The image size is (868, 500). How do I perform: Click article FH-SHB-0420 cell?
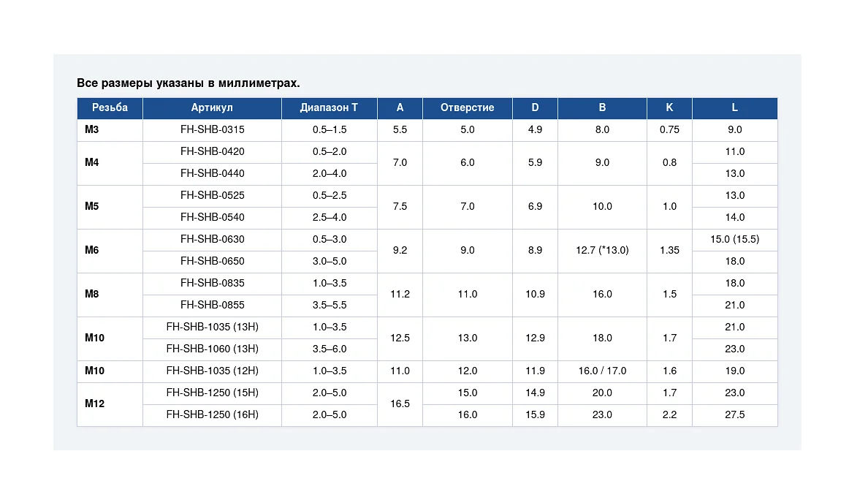point(212,152)
